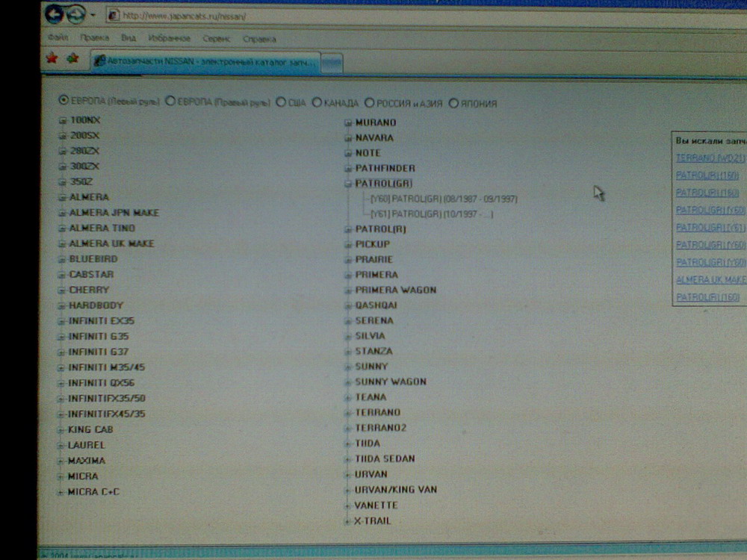747x560 pixels.
Task: Click the MICRA C+C model name
Action: [93, 492]
